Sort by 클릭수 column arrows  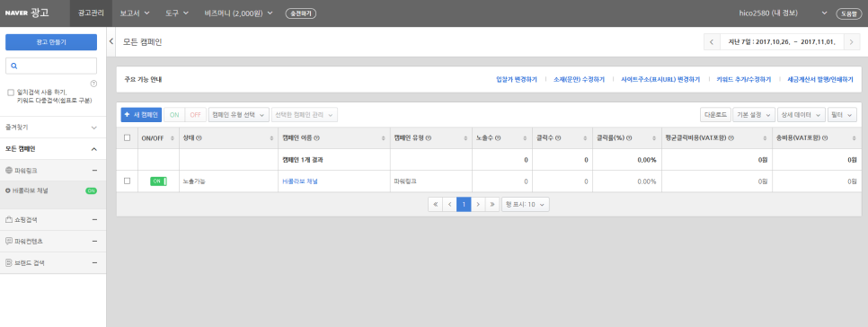point(584,137)
